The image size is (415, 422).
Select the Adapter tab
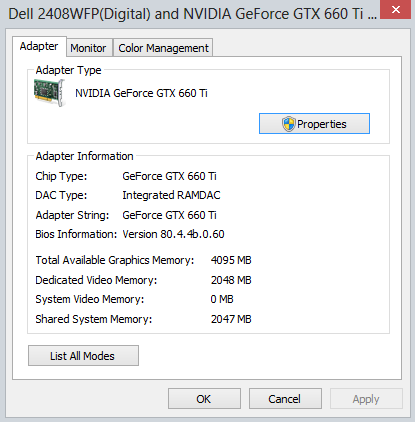click(x=39, y=46)
